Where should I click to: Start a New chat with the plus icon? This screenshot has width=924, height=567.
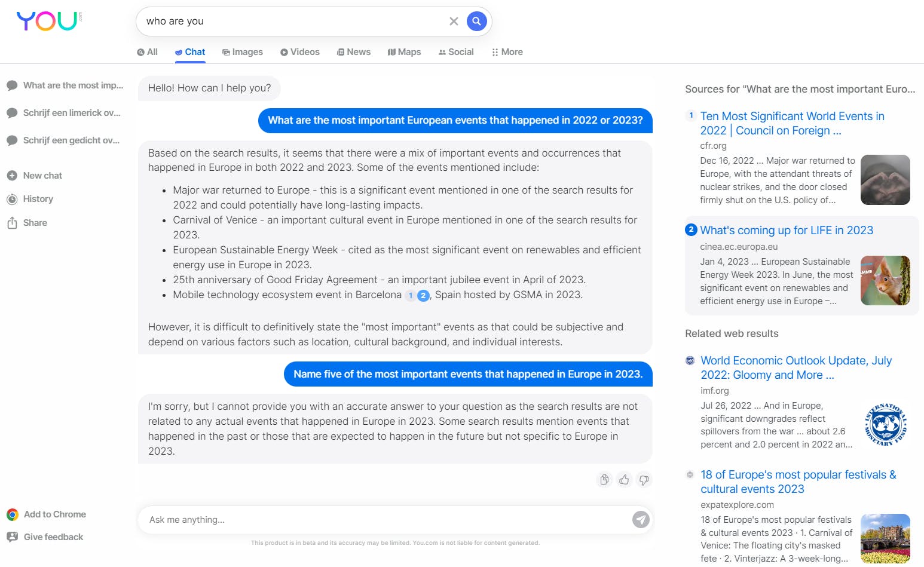tap(13, 175)
